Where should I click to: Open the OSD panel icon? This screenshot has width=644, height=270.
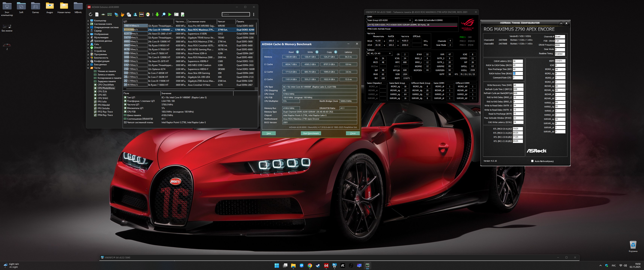pyautogui.click(x=142, y=14)
